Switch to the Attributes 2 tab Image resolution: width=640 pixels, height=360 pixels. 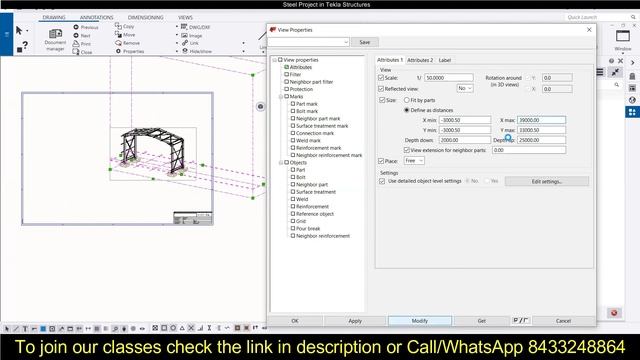coord(420,60)
